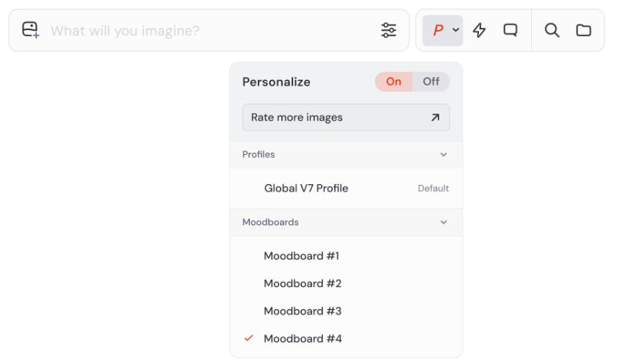Select Global V7 Profile
This screenshot has width=617, height=364.
[306, 189]
